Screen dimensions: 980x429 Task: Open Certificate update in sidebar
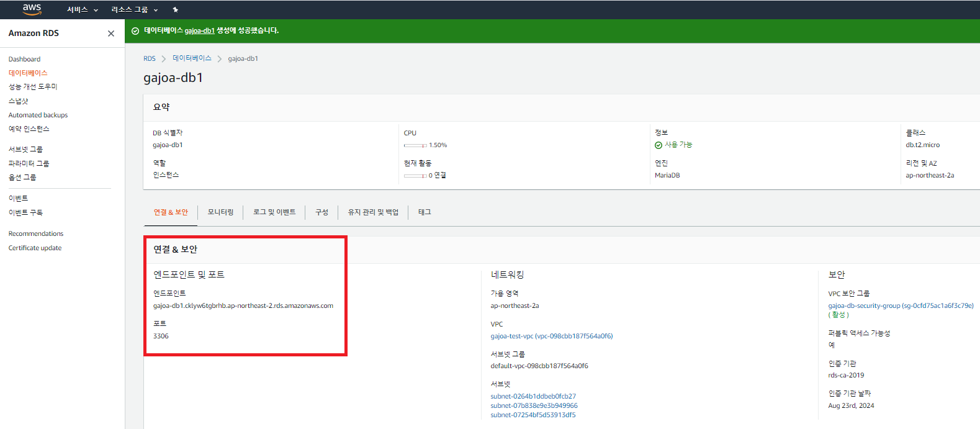tap(35, 248)
